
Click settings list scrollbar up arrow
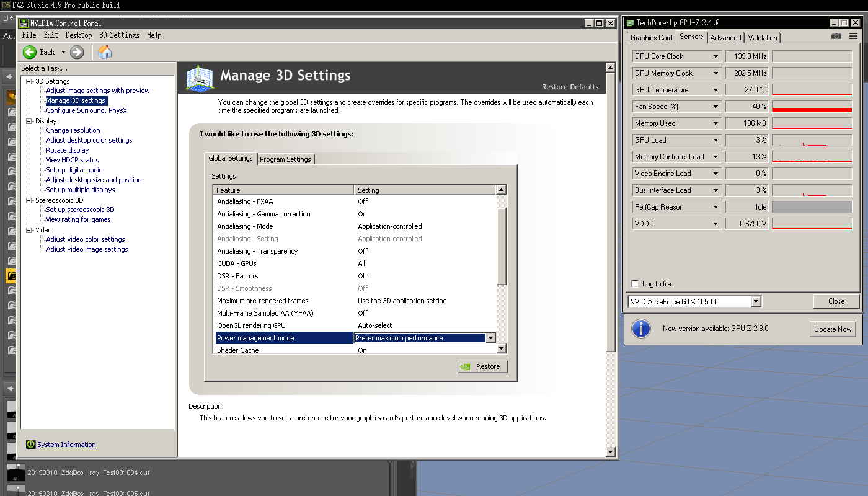(502, 190)
